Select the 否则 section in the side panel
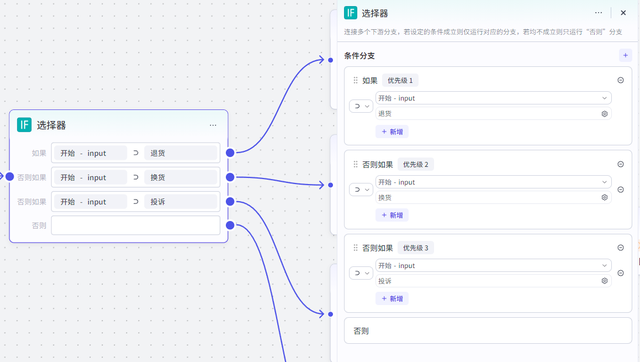Viewport: 640px width, 362px height. pyautogui.click(x=488, y=331)
